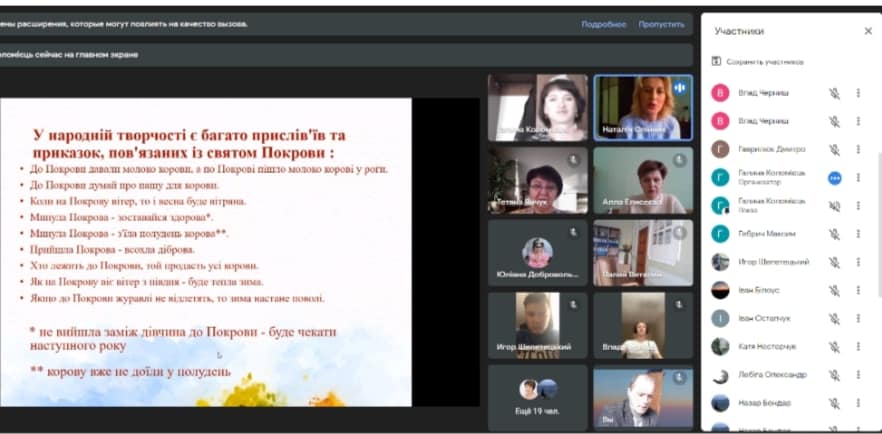Viewport: 882px width, 434px height.
Task: Open more options for Игор Шепетецький in list
Action: coord(858,262)
